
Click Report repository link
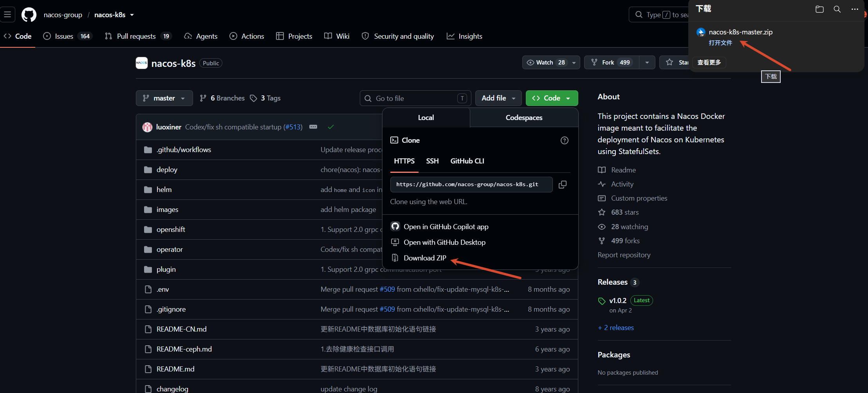(x=624, y=255)
